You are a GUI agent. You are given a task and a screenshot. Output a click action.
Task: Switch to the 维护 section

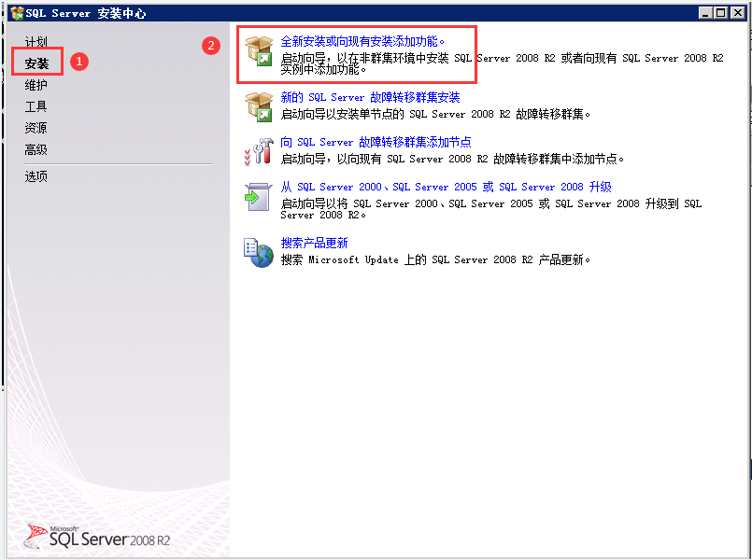(x=35, y=85)
